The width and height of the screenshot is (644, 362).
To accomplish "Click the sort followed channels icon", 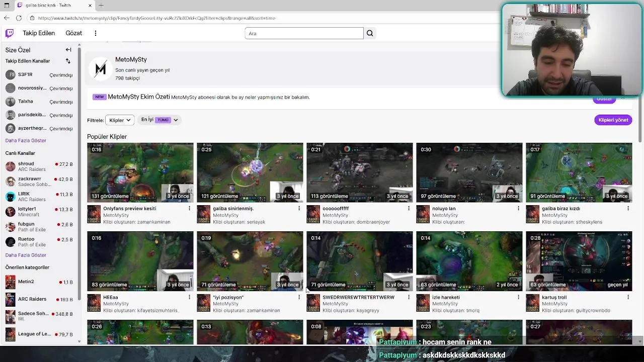I will point(68,61).
